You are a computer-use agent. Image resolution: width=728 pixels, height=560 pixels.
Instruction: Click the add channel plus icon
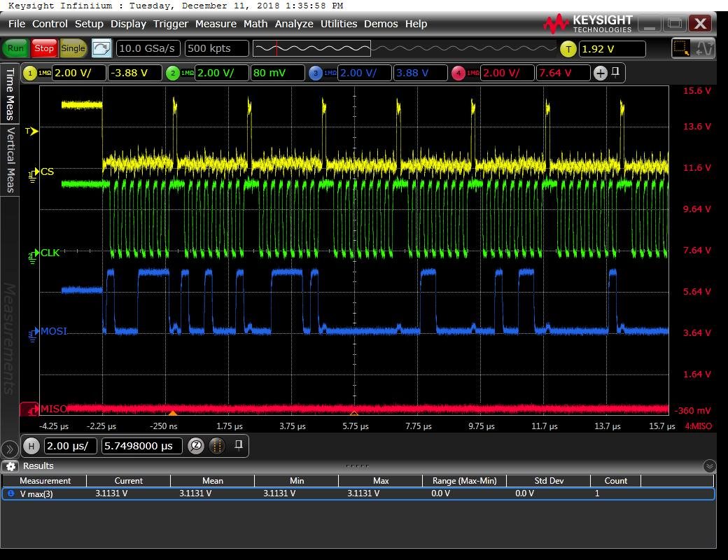600,73
